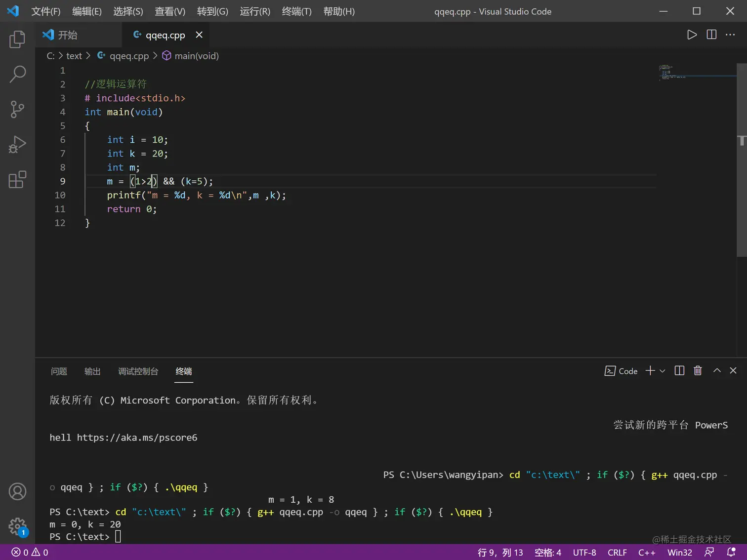Run the code with the play icon
747x560 pixels.
tap(692, 35)
